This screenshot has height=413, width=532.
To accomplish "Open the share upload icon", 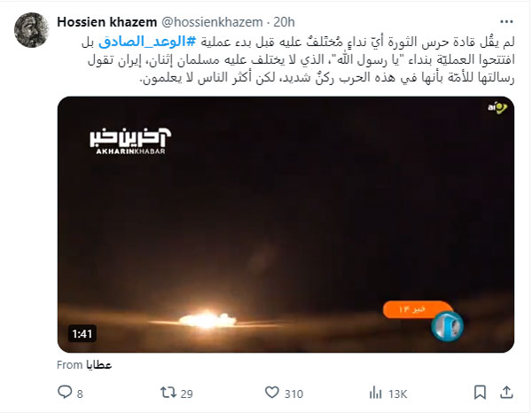I will coord(506,393).
